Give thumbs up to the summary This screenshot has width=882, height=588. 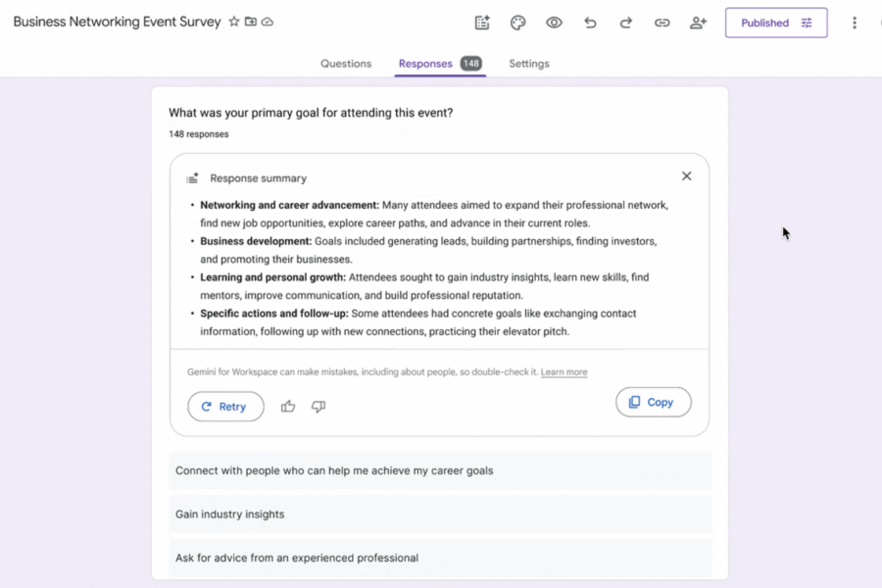[287, 406]
